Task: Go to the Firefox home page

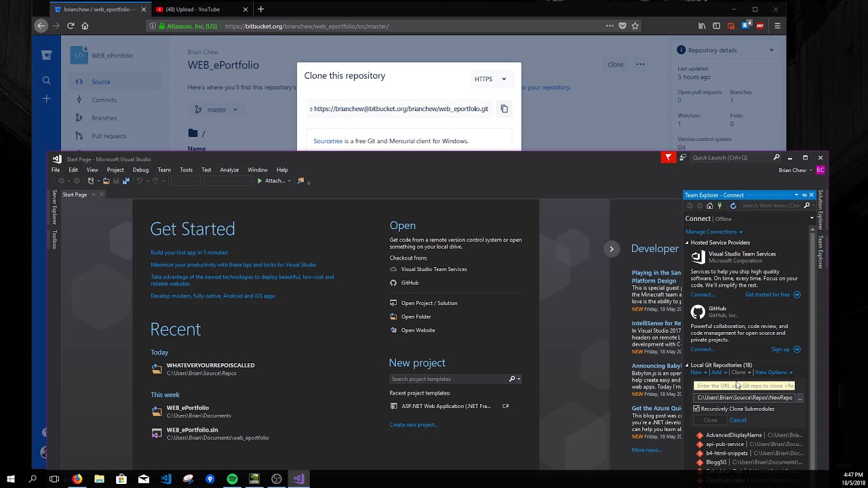Action: tap(85, 26)
